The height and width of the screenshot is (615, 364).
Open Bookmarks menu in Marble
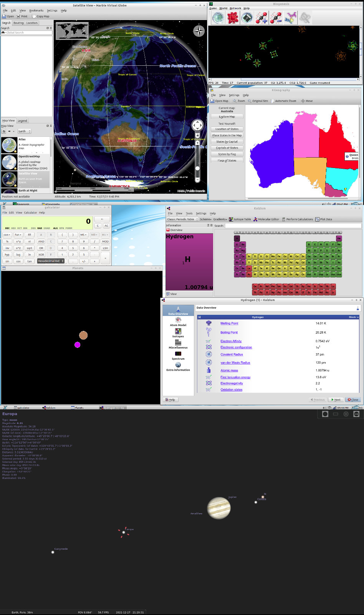36,11
